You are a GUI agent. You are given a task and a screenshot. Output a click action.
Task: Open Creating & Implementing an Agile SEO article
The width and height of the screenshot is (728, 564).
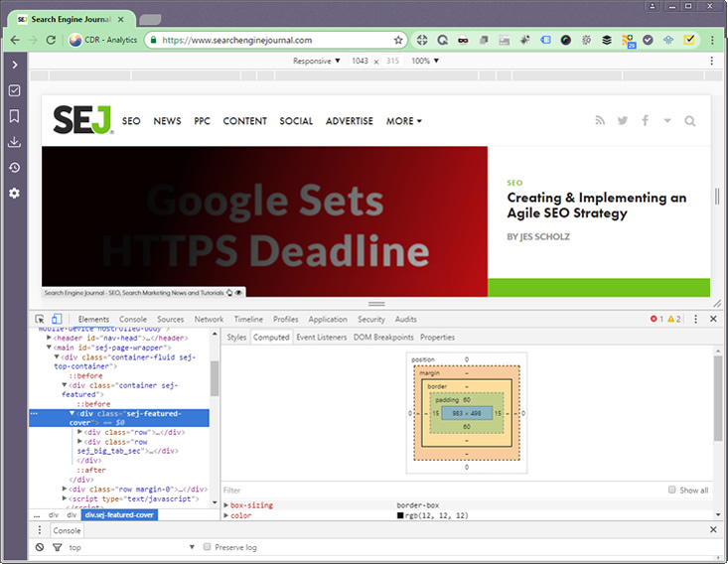coord(597,206)
